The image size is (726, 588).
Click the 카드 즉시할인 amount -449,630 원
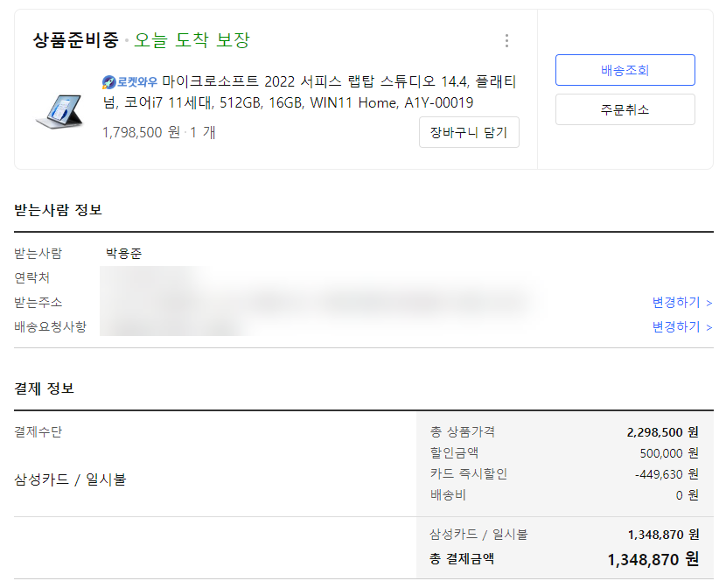coord(667,474)
